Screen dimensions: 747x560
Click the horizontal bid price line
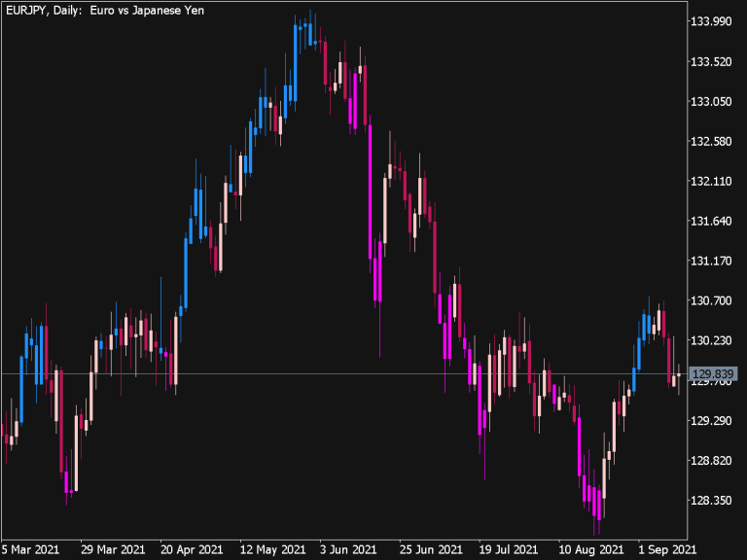[292, 374]
